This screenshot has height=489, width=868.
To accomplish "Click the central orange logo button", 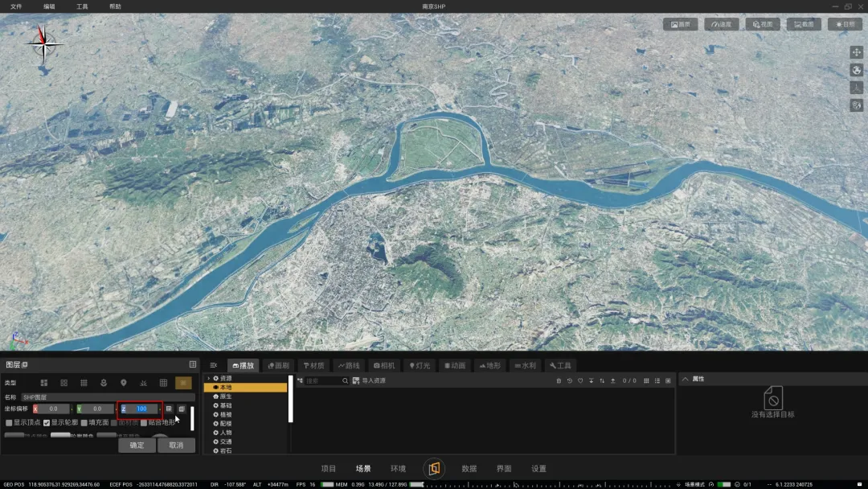I will coord(434,469).
